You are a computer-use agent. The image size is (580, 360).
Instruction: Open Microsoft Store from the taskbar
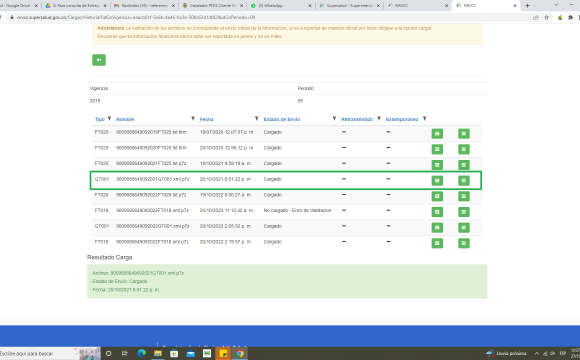click(x=174, y=353)
